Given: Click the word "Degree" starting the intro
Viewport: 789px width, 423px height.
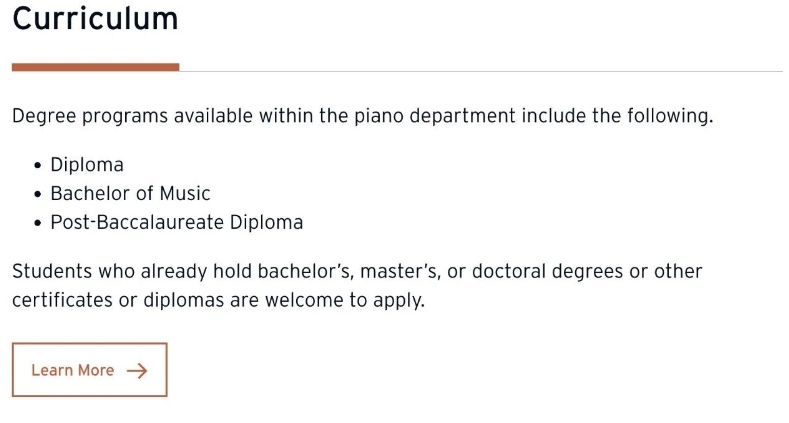Looking at the screenshot, I should pos(44,116).
